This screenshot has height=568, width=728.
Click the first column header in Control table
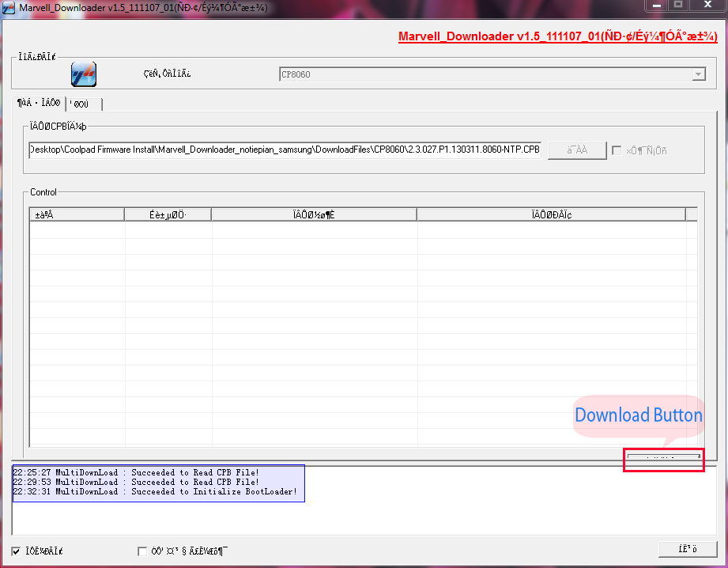click(77, 214)
